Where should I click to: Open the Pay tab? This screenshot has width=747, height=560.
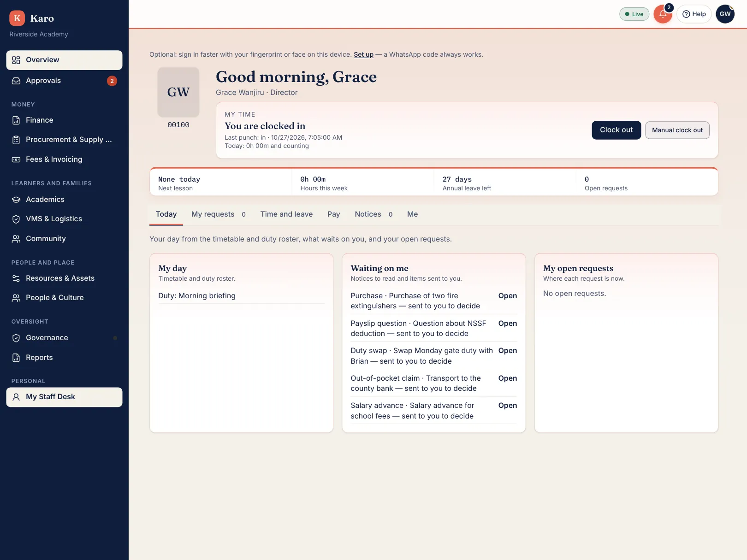tap(334, 214)
